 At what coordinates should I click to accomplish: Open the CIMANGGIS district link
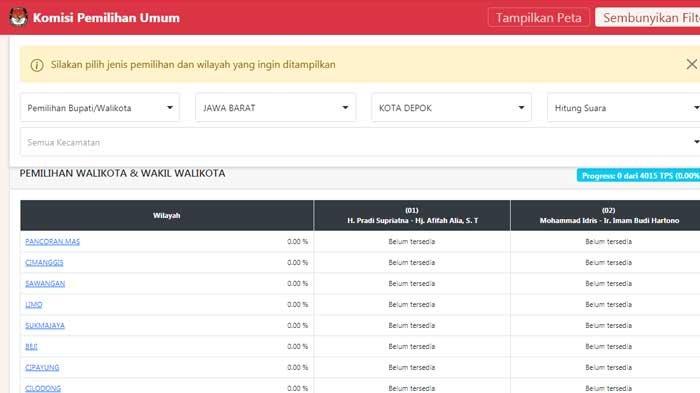pos(44,263)
